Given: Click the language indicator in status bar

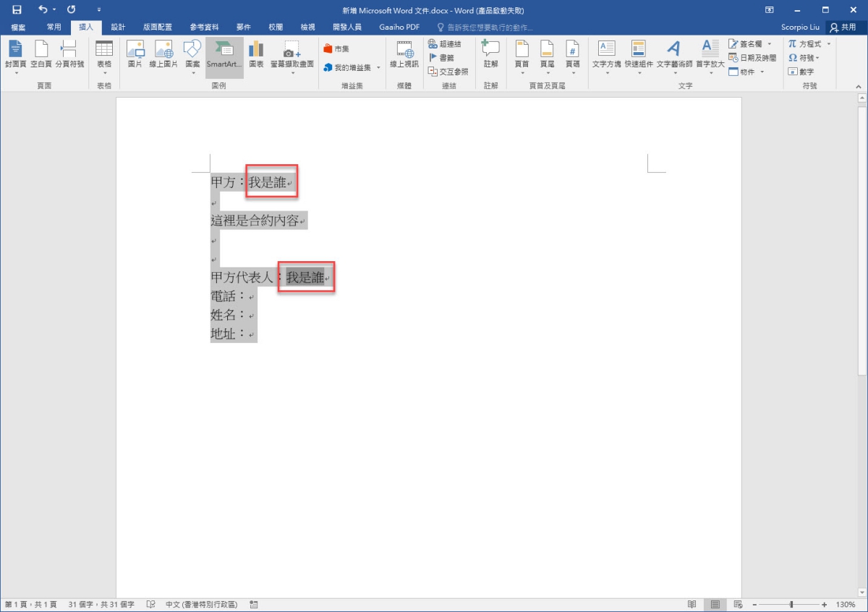Looking at the screenshot, I should [x=200, y=604].
